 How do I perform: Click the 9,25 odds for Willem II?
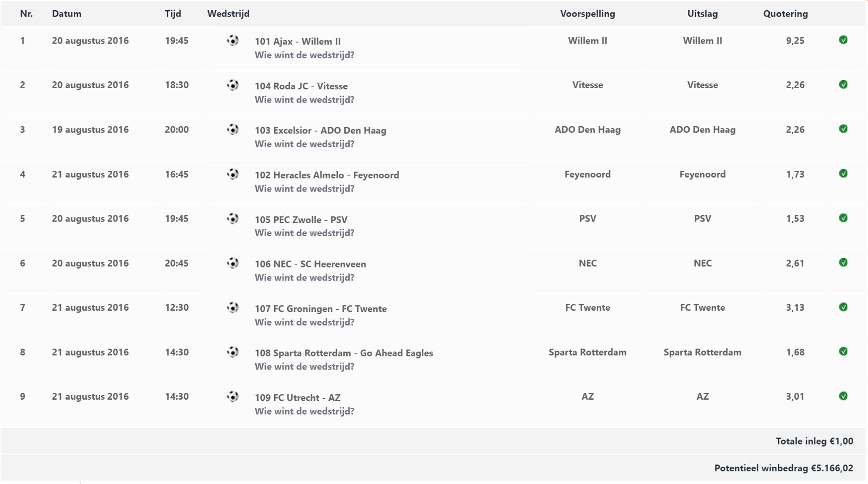(795, 41)
